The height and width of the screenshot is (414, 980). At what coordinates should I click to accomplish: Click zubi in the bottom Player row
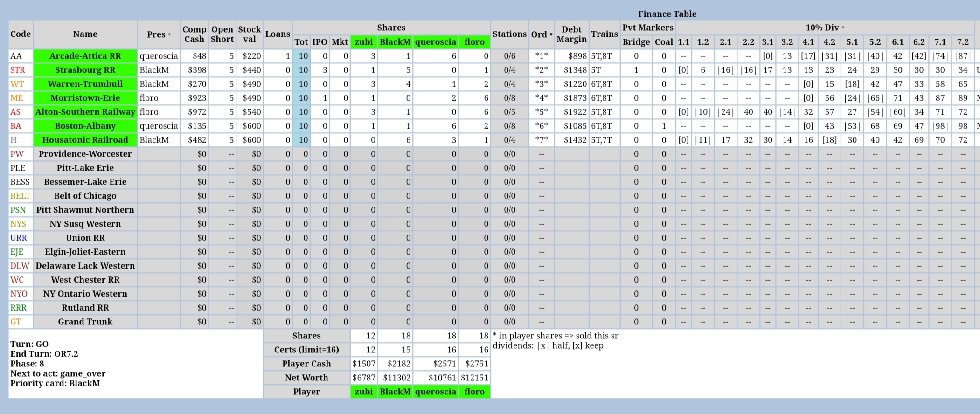click(x=364, y=392)
